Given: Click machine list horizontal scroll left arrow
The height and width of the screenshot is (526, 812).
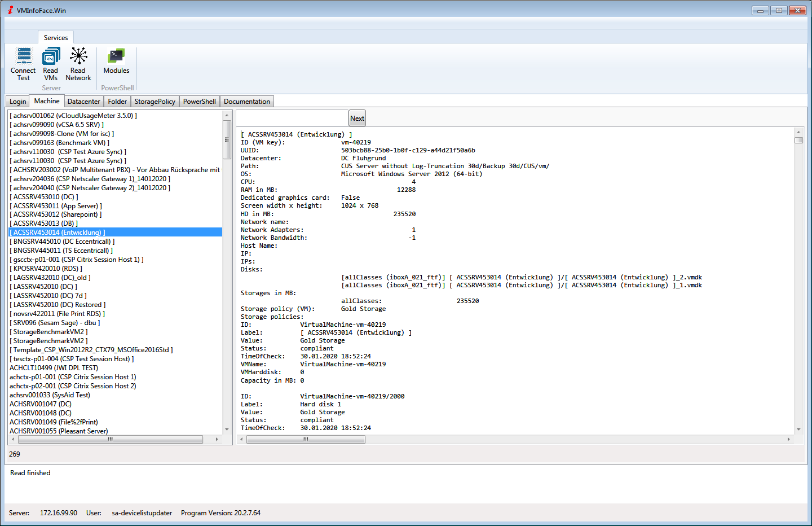Looking at the screenshot, I should tap(14, 439).
